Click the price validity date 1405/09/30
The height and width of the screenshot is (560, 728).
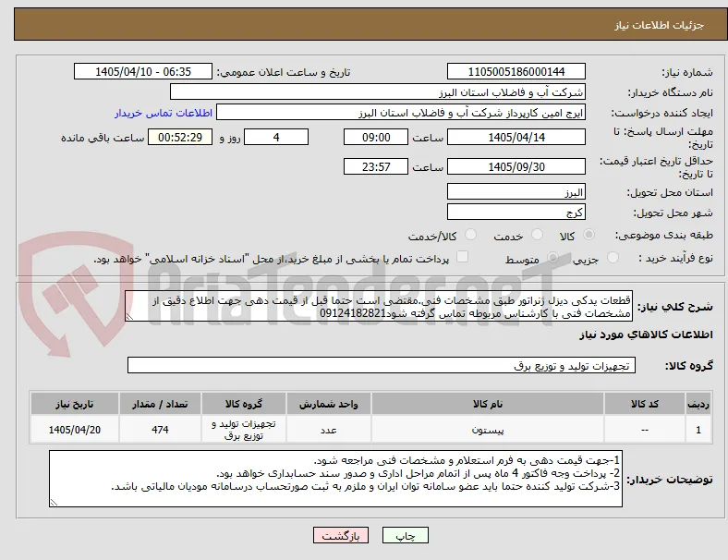[x=516, y=166]
